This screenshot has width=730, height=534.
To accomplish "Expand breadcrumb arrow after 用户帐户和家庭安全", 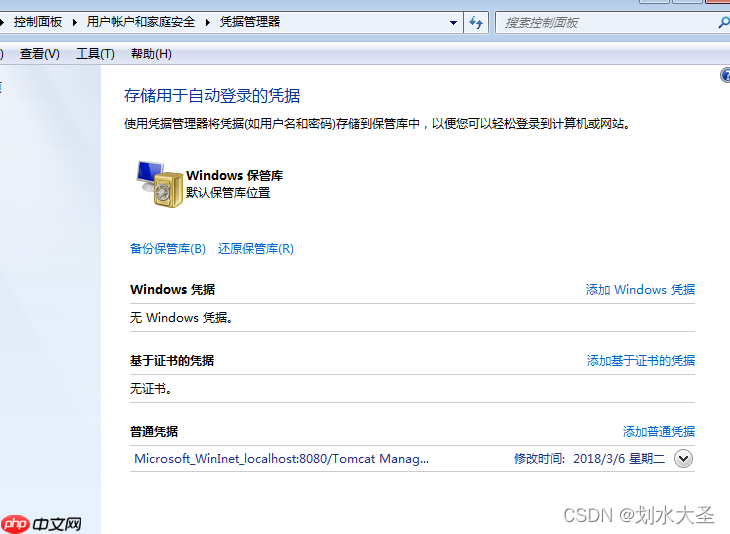I will (x=208, y=22).
